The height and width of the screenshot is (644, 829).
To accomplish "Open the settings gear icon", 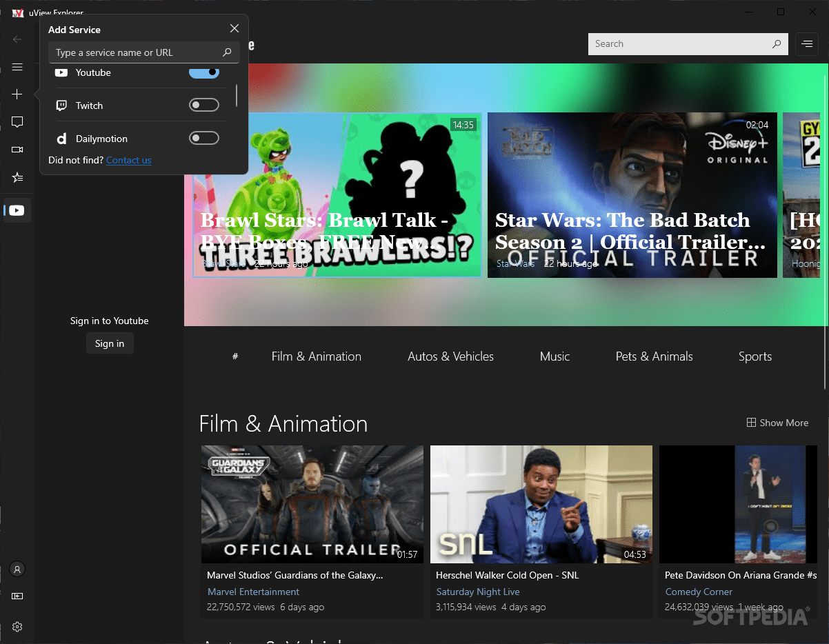I will pos(17,627).
